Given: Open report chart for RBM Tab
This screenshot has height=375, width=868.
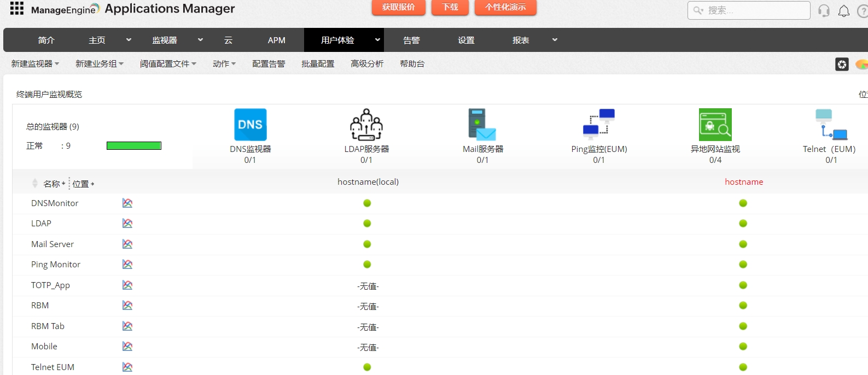Looking at the screenshot, I should [127, 326].
